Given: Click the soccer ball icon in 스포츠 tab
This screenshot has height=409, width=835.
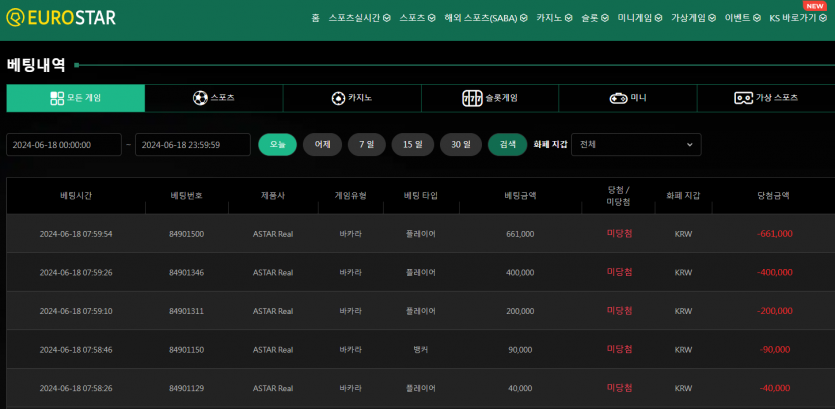Looking at the screenshot, I should [x=200, y=98].
